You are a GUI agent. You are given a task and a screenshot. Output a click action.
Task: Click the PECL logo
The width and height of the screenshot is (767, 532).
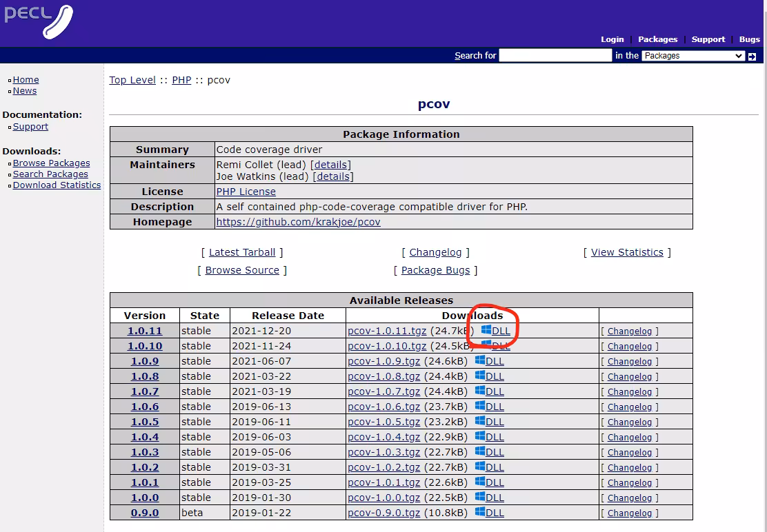(x=39, y=21)
